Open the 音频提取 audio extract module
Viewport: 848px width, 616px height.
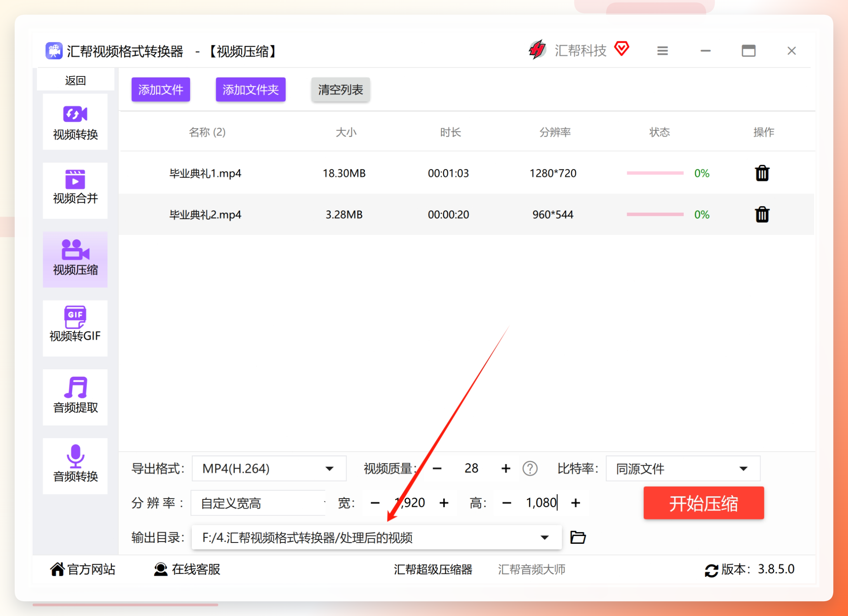(x=75, y=397)
